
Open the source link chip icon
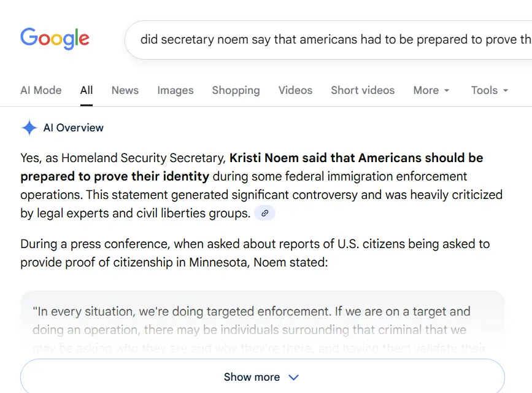point(264,213)
